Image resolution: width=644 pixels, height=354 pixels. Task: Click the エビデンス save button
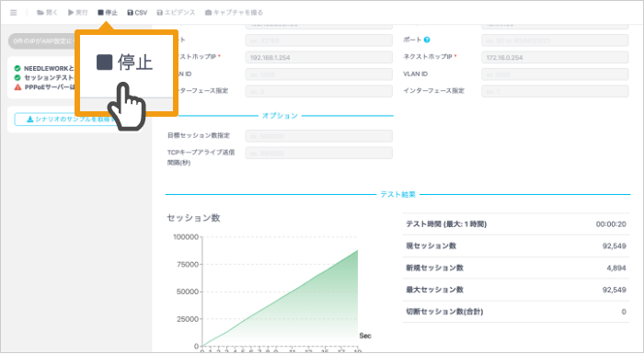click(177, 13)
